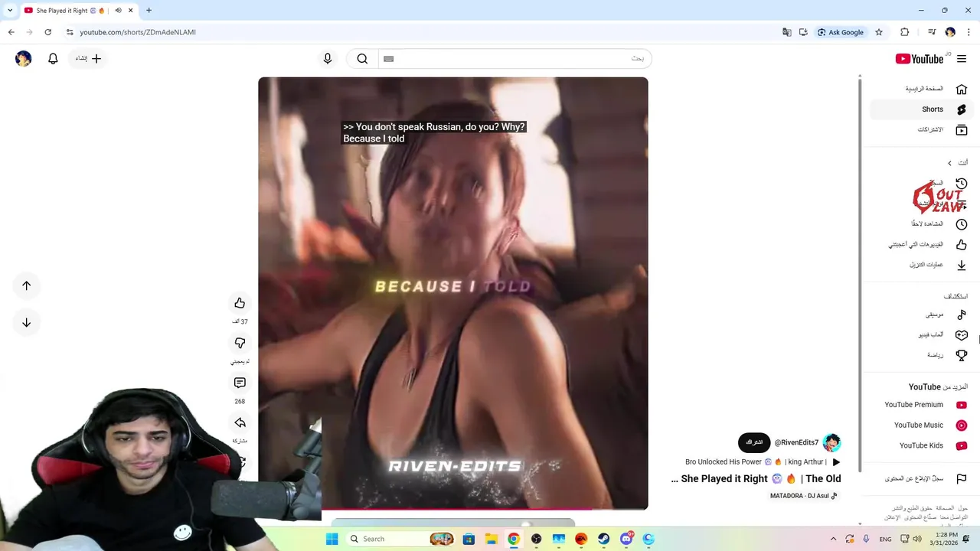This screenshot has width=980, height=551.
Task: Open Music under Explore
Action: pos(921,315)
